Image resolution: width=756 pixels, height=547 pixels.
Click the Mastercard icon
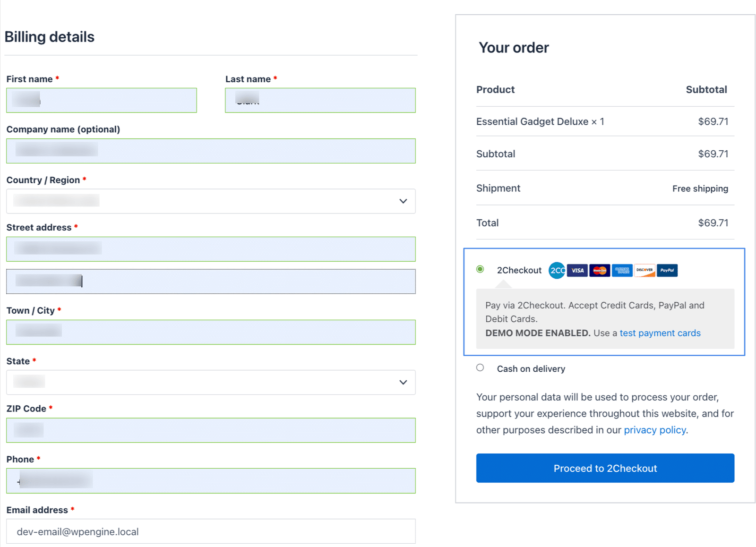point(600,270)
